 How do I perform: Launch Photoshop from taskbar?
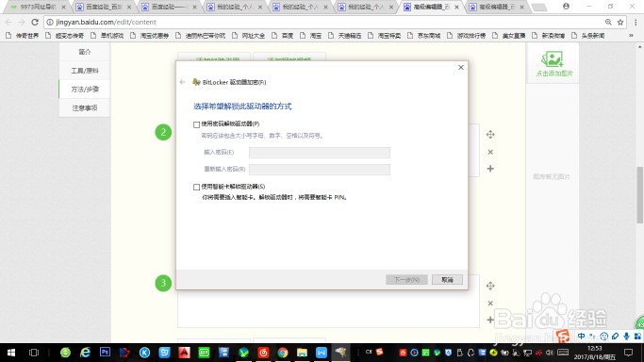(105, 353)
